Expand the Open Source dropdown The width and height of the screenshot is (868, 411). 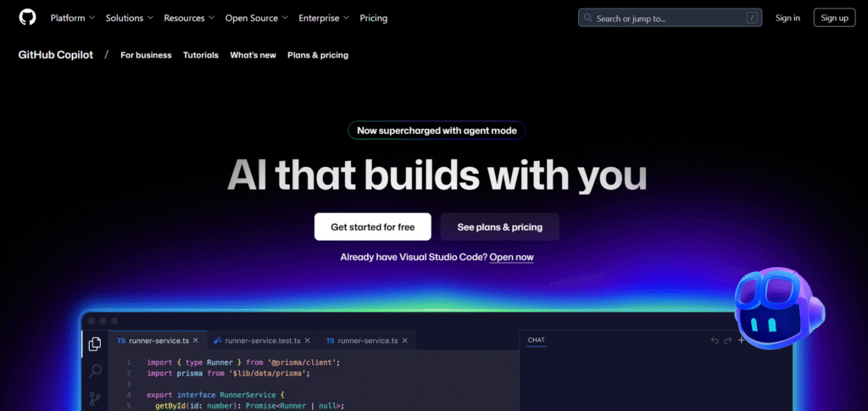pos(257,18)
